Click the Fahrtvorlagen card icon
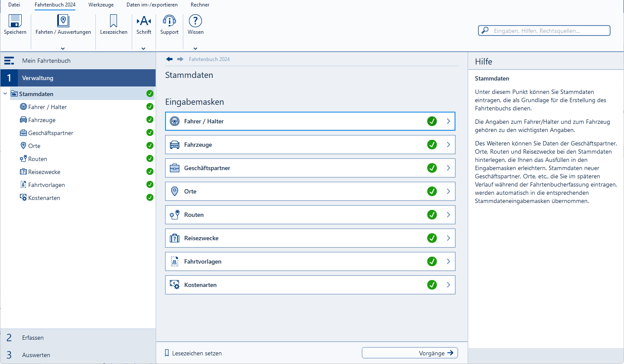 tap(175, 261)
